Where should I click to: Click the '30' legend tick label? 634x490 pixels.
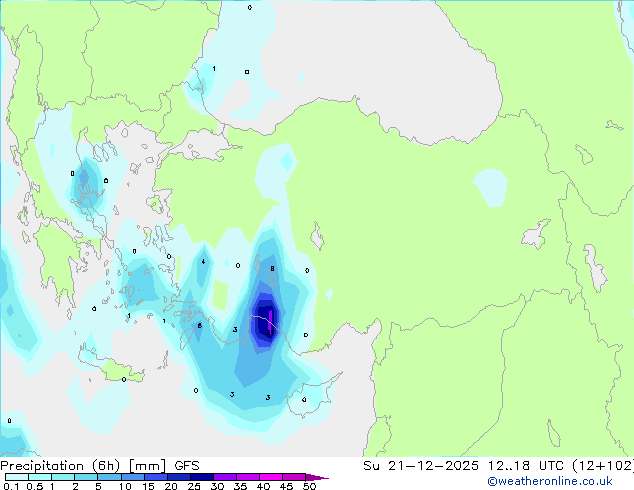[217, 486]
